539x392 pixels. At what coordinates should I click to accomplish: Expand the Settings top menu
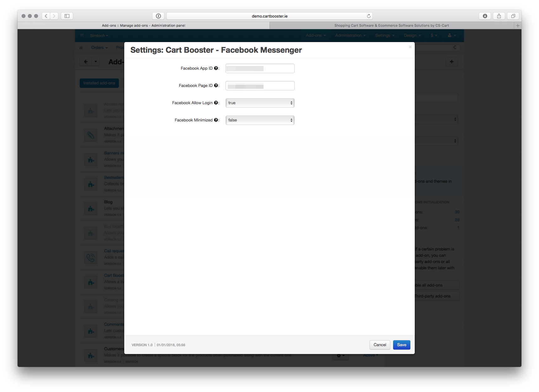pos(385,35)
